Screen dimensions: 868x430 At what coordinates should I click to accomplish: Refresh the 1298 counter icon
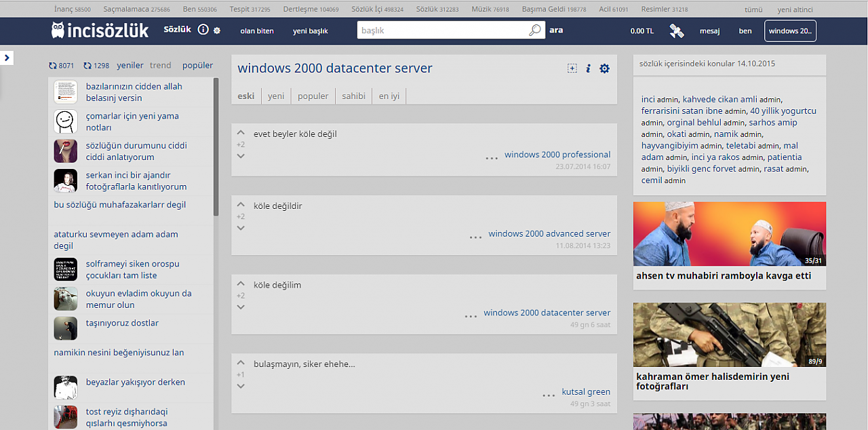click(x=87, y=66)
